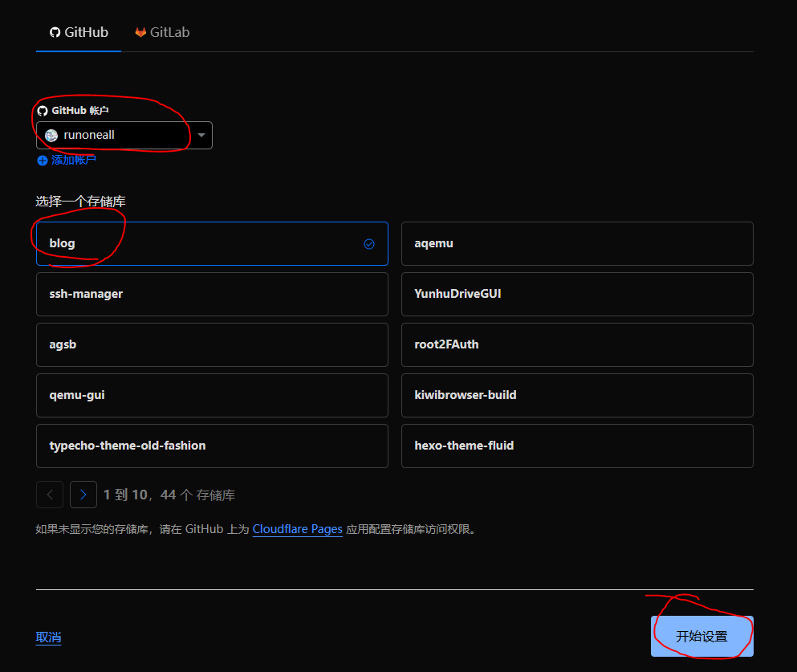797x672 pixels.
Task: Click the checkmark icon on blog card
Action: point(369,244)
